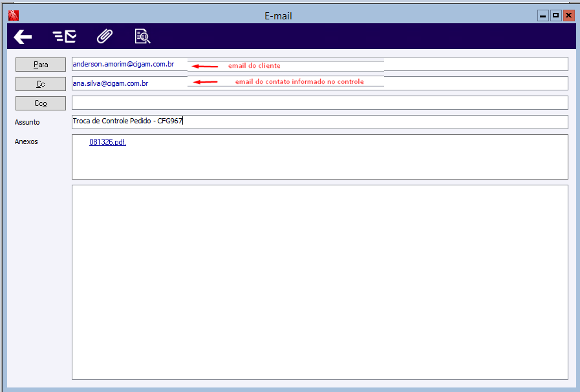Open recipient list with the Para button

coord(41,65)
